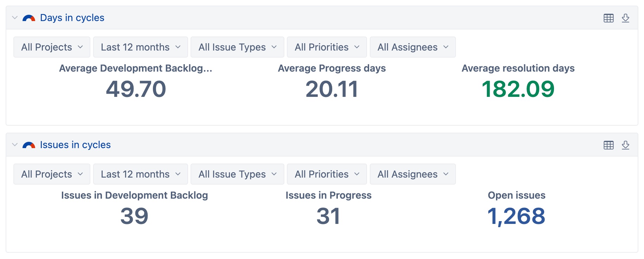644x259 pixels.
Task: Open table view for Days in cycles
Action: [x=608, y=18]
